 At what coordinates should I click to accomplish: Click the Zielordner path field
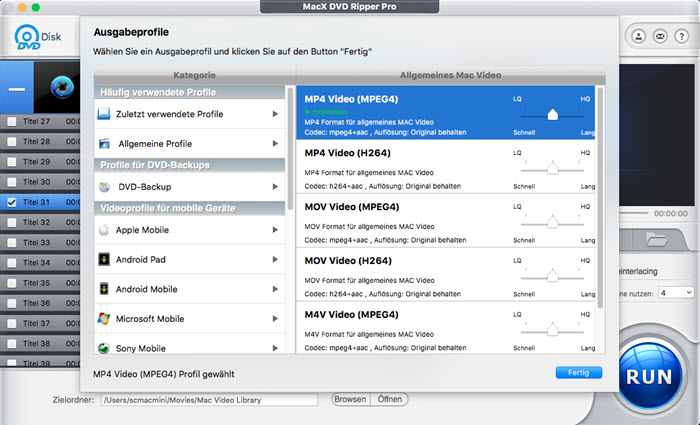(x=209, y=400)
